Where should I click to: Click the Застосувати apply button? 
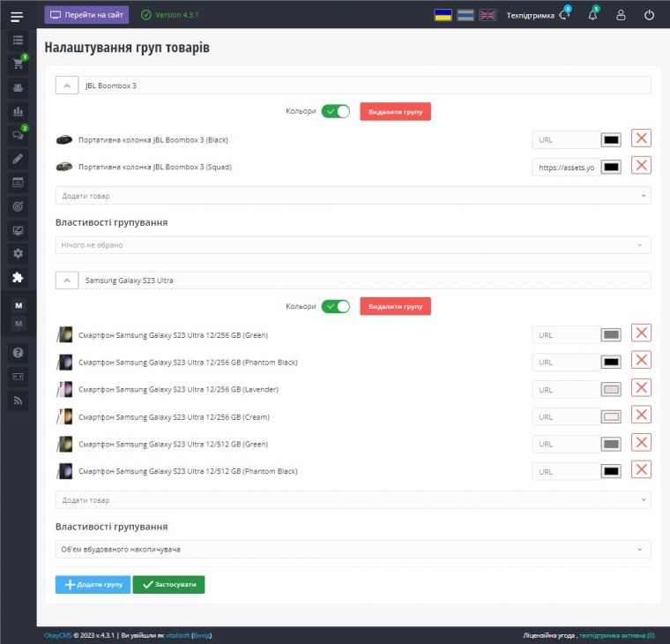(x=168, y=585)
